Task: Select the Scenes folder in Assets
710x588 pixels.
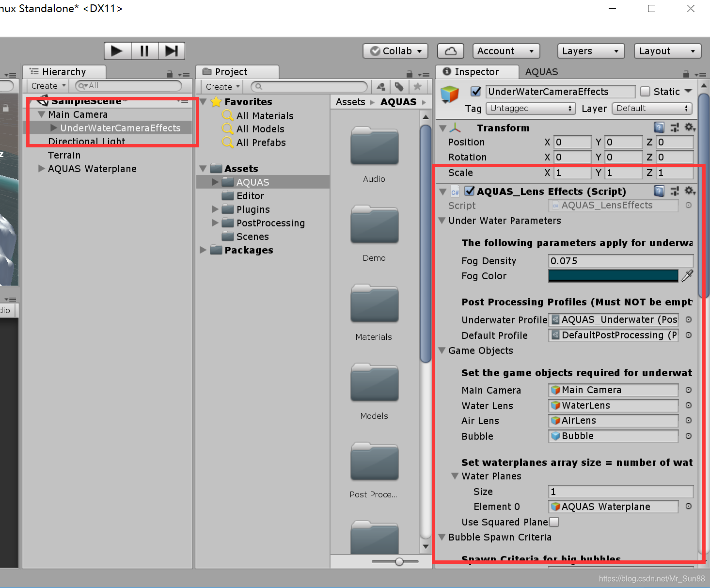Action: coord(252,237)
